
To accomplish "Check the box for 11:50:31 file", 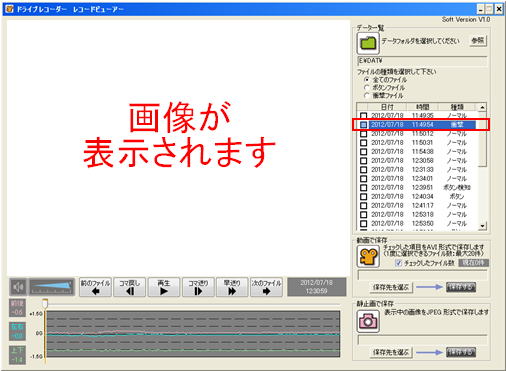I will 364,143.
